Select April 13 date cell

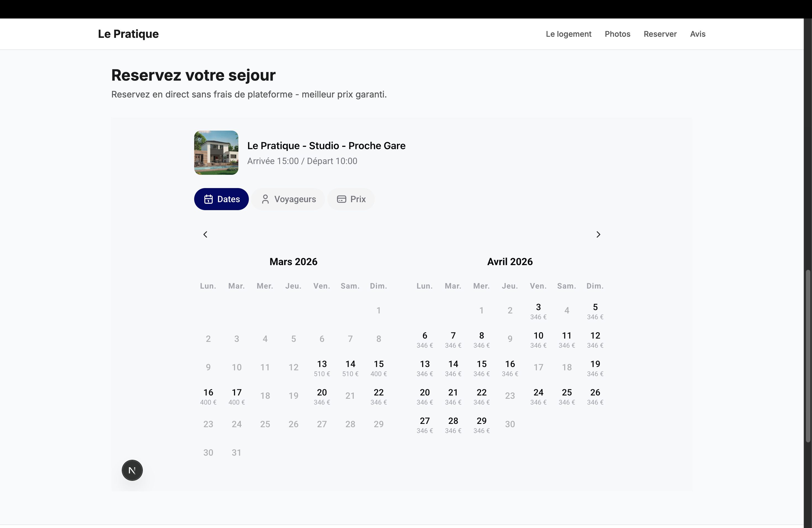point(425,368)
